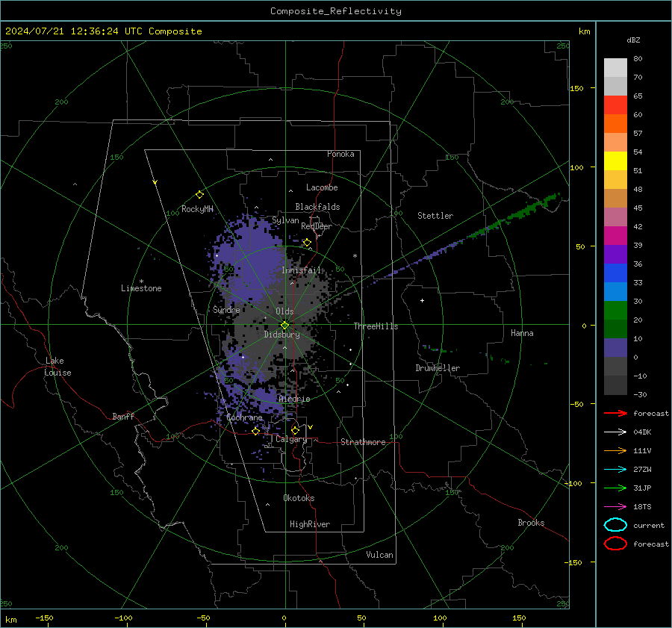Image resolution: width=672 pixels, height=628 pixels.
Task: Pick the purple swatch below 39 dBZ
Action: point(615,254)
